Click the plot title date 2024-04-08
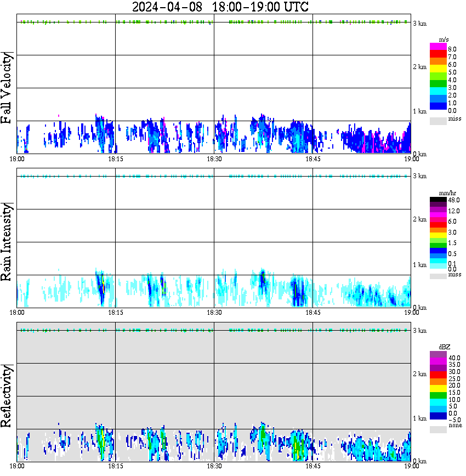This screenshot has width=466, height=476. point(167,7)
